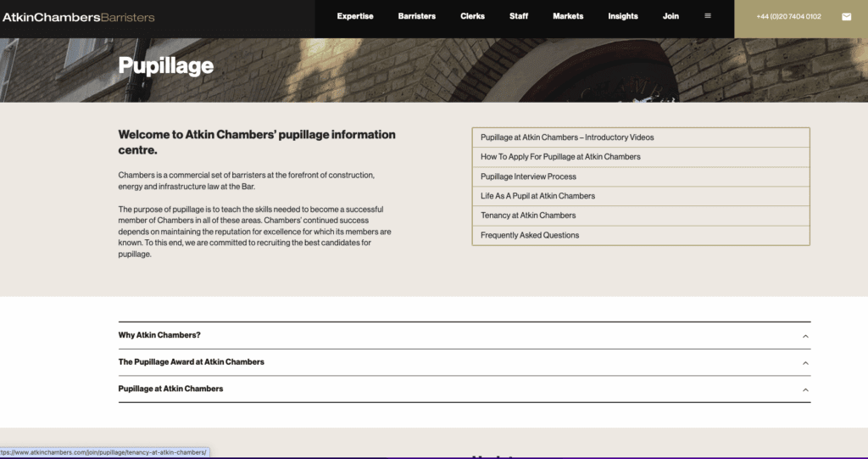
Task: Open Pupillage Interview Process link
Action: [528, 176]
